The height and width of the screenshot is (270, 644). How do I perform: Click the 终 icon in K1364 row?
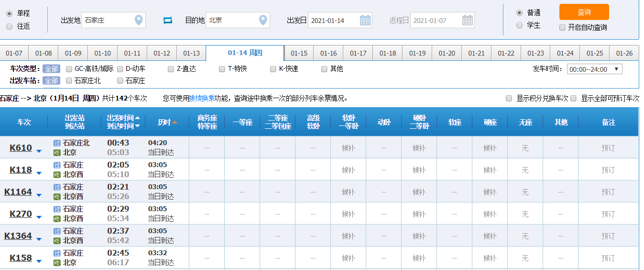(57, 241)
